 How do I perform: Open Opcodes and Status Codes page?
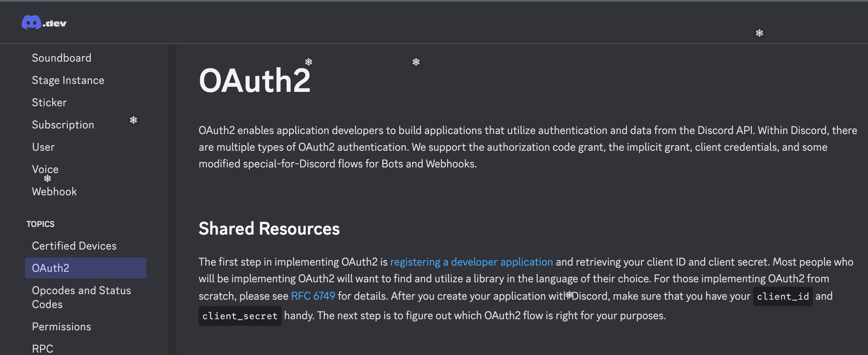[81, 297]
